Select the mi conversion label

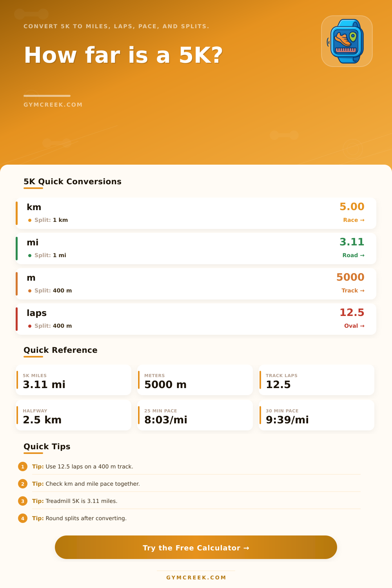[x=33, y=242]
